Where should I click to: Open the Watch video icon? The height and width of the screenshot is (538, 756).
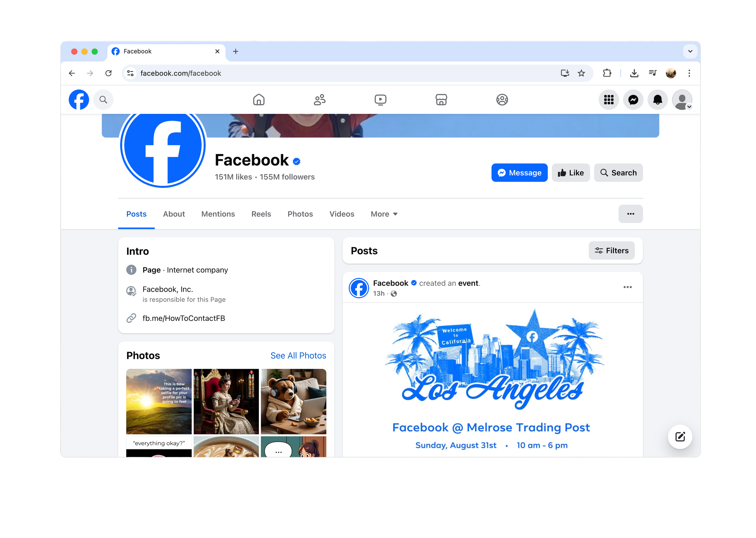(380, 100)
